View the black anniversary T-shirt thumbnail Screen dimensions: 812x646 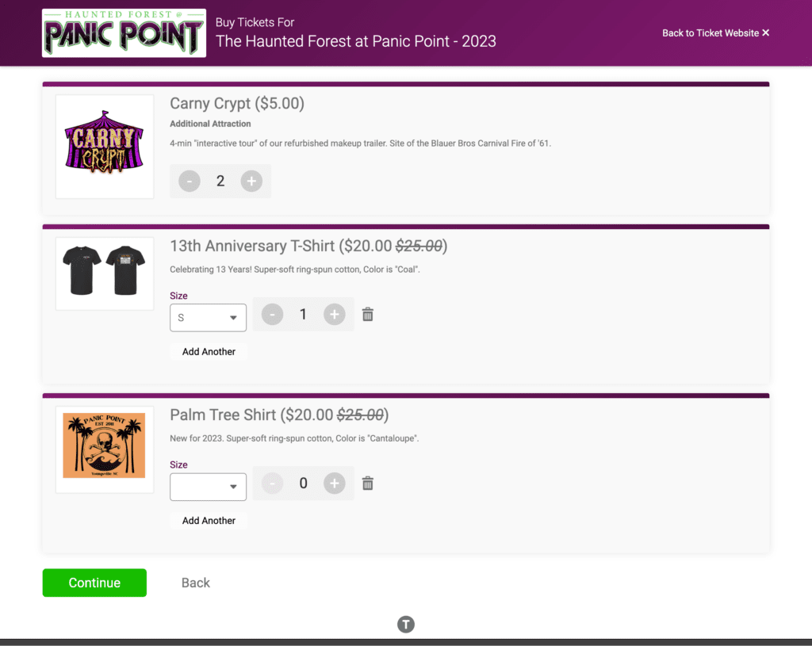coord(105,273)
